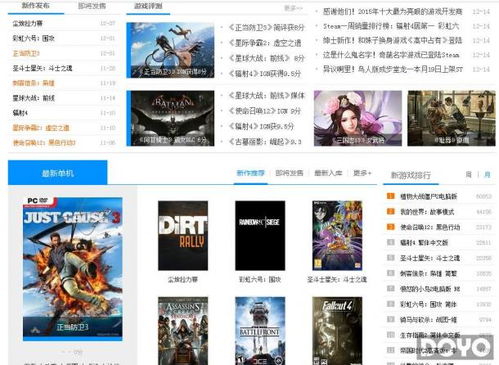Click the 最新单机 blue header button
Image resolution: width=499 pixels, height=365 pixels.
pyautogui.click(x=58, y=173)
